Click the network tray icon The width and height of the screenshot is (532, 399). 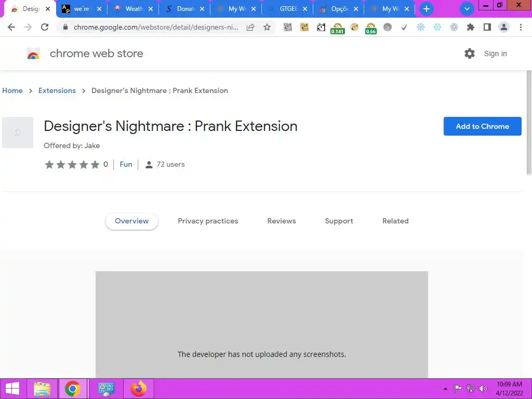click(471, 389)
